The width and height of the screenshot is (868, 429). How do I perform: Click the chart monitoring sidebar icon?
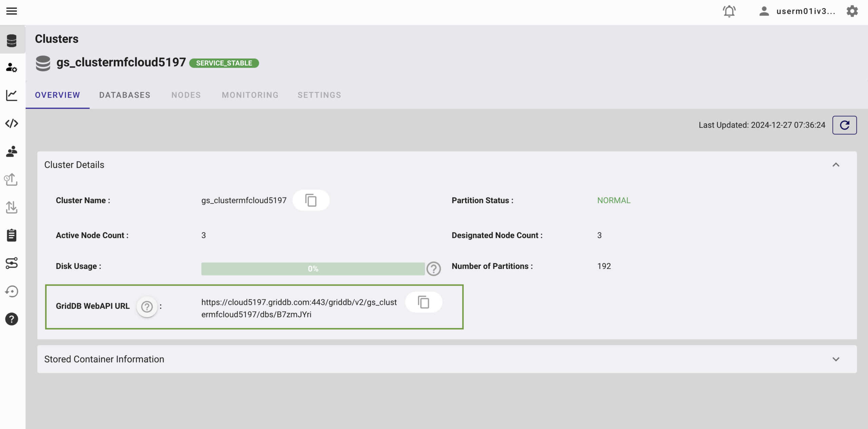click(12, 95)
